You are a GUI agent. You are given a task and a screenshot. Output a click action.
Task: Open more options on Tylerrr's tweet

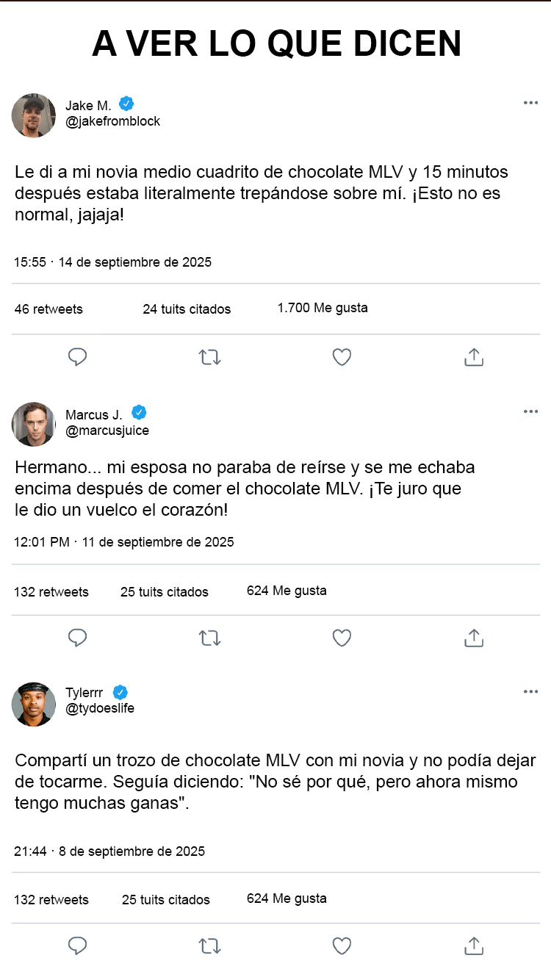coord(530,692)
